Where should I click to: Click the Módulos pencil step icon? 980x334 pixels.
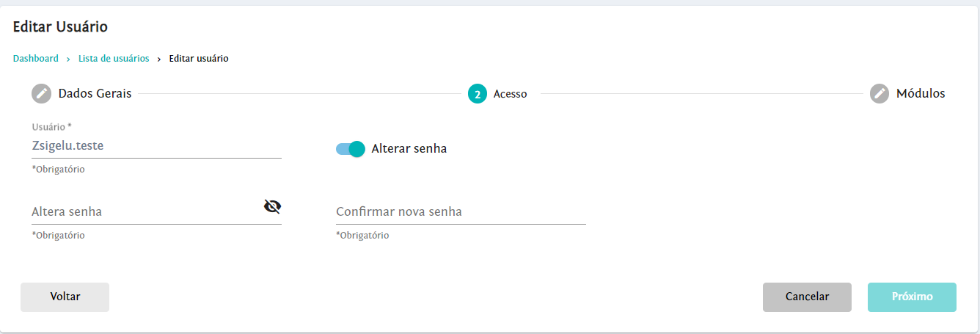coord(879,94)
